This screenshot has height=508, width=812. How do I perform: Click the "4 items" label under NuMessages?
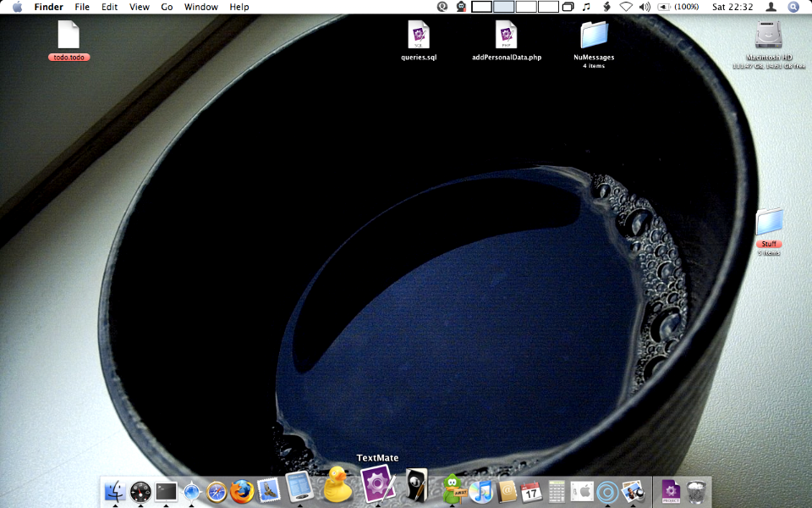pyautogui.click(x=594, y=66)
